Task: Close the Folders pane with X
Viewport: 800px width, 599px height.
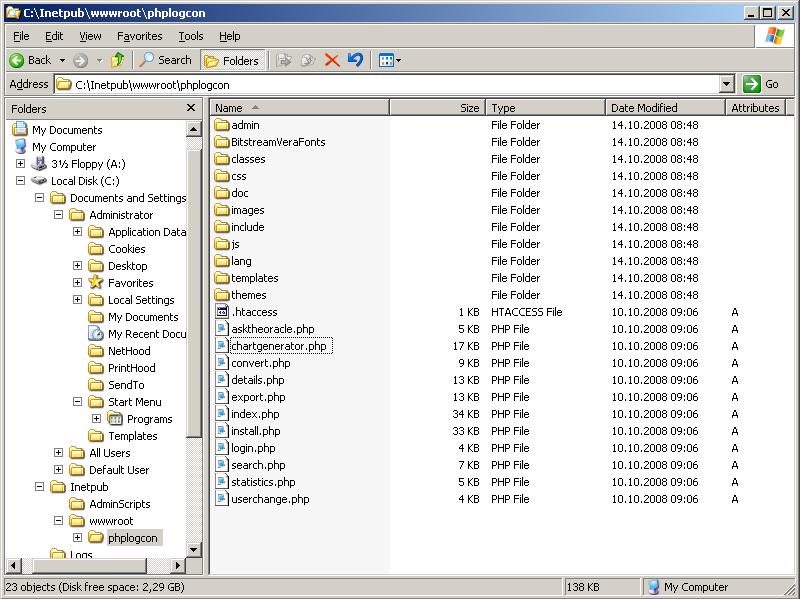Action: (191, 108)
